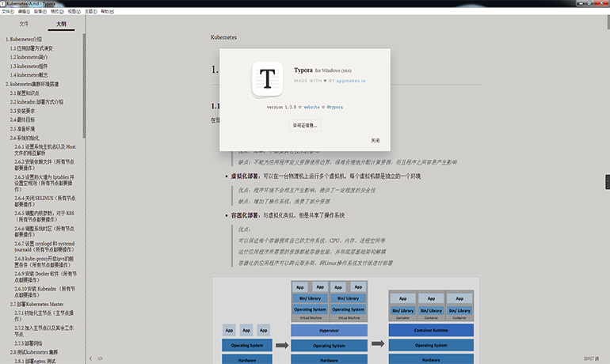The width and height of the screenshot is (610, 364).
Task: Jump to outline item 2.5 准备环境
Action: coord(22,129)
